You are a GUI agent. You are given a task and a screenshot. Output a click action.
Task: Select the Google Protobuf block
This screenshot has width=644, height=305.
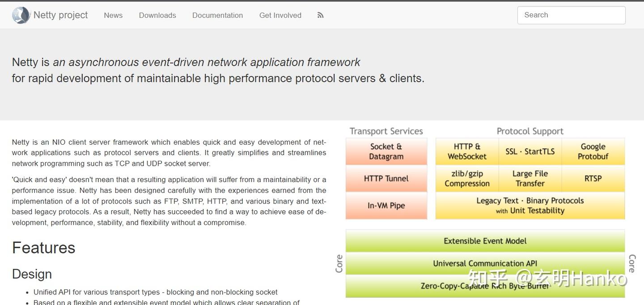[593, 152]
